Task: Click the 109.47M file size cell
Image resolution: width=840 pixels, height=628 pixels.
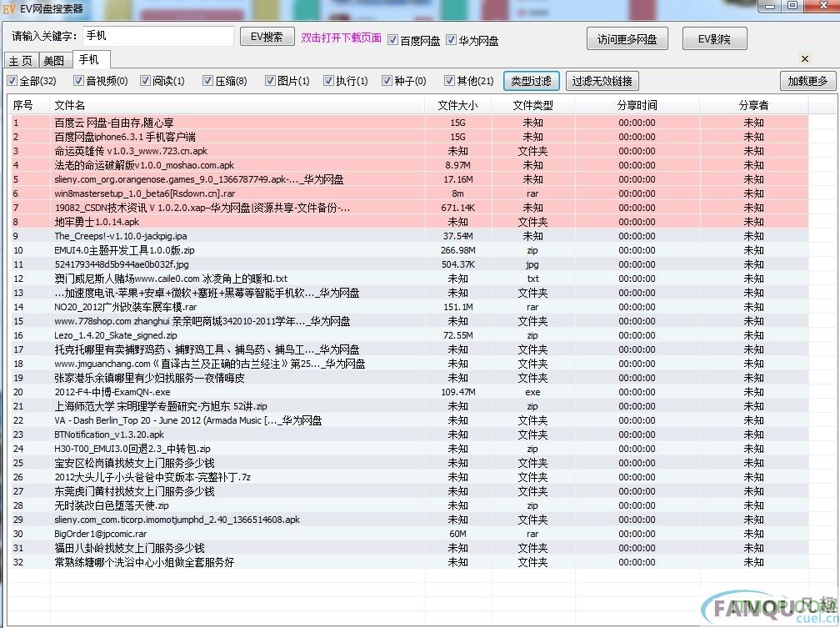Action: [x=458, y=392]
